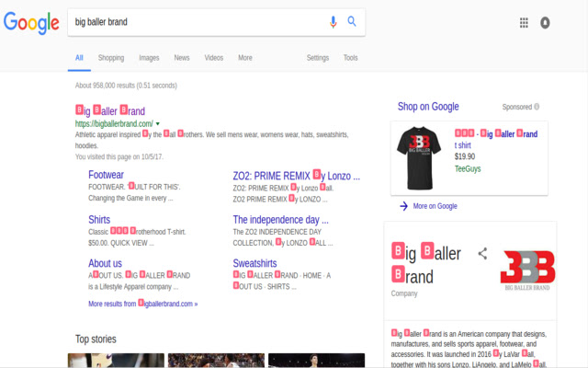Image resolution: width=588 pixels, height=368 pixels.
Task: Click the https://bigballerbrand.com/ green URL
Action: tap(114, 123)
